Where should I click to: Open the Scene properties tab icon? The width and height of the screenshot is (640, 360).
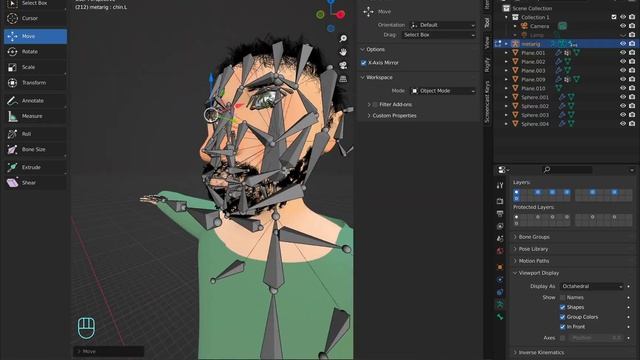tap(500, 238)
